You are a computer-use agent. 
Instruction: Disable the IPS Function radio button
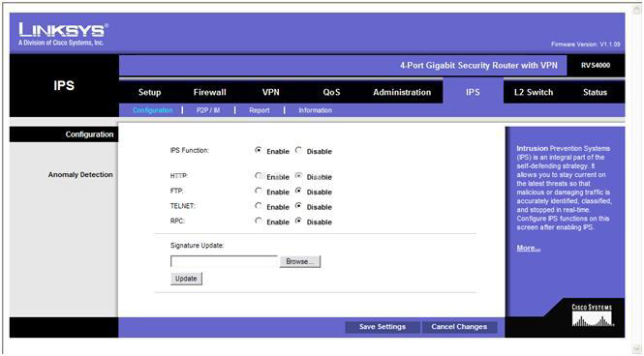pos(298,151)
